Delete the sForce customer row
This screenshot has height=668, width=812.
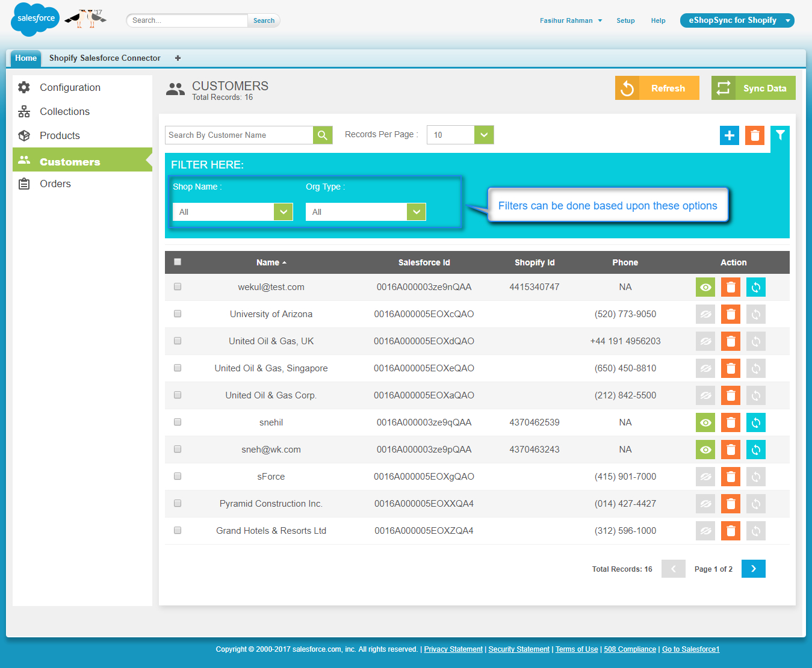(x=731, y=477)
